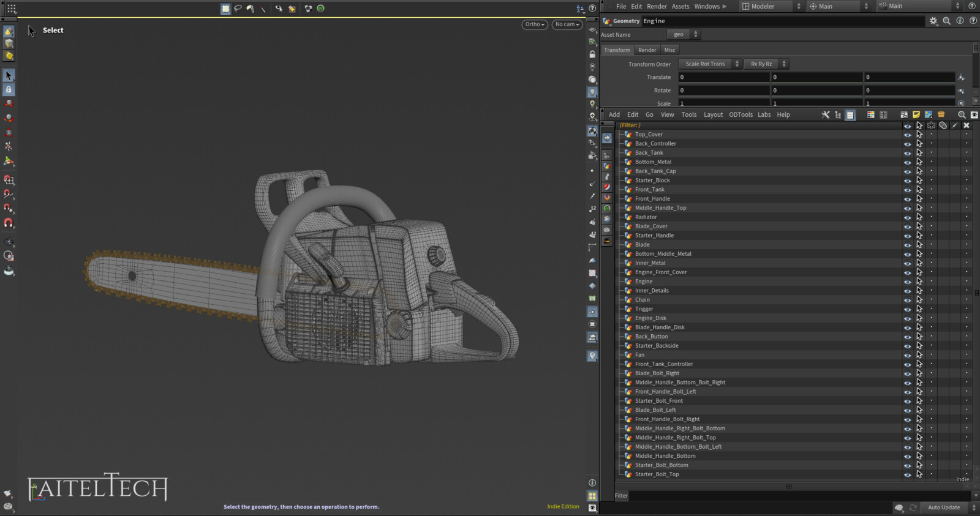Viewport: 980px width, 516px height.
Task: Show node info icon in parameter header
Action: (960, 21)
